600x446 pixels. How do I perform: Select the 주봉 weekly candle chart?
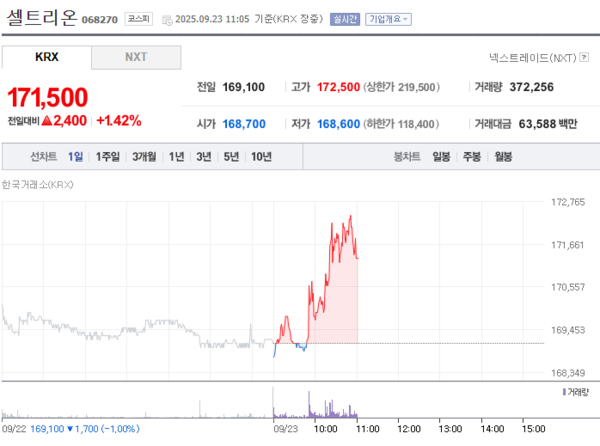tap(471, 156)
